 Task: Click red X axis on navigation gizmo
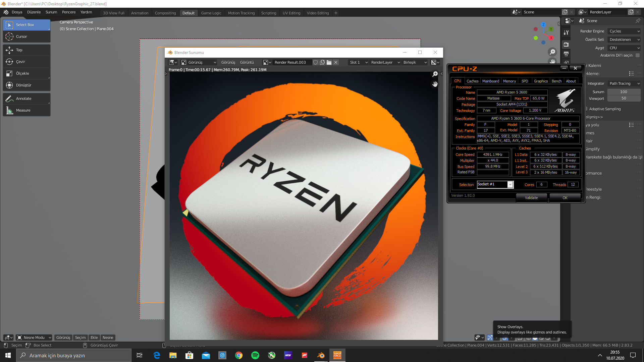[x=551, y=38]
